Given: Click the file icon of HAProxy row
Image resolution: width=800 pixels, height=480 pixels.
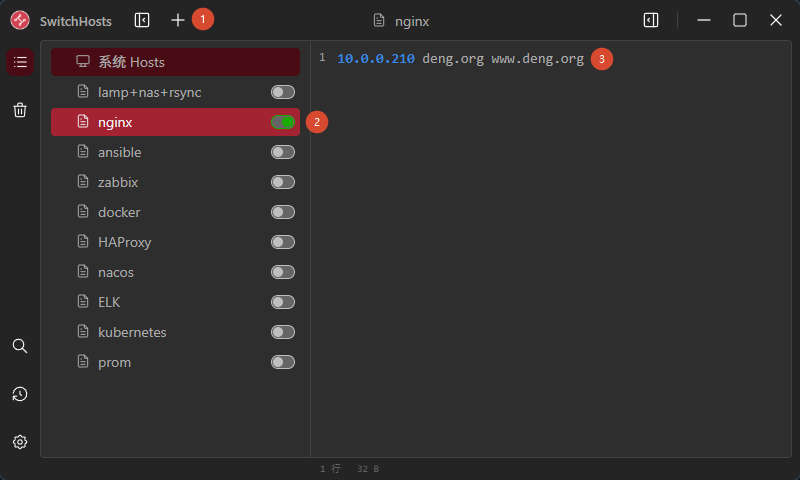Looking at the screenshot, I should tap(83, 242).
